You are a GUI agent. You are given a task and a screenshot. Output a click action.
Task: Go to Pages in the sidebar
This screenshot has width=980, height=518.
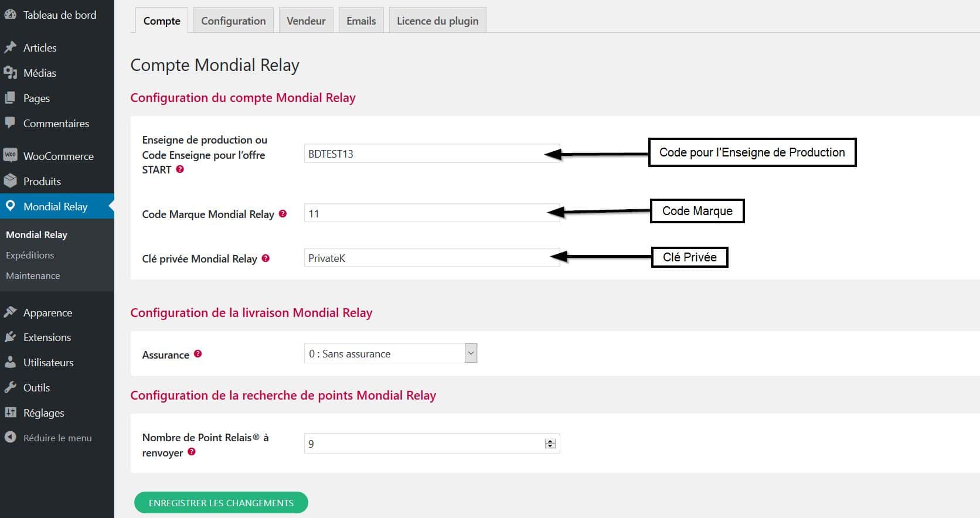57,98
